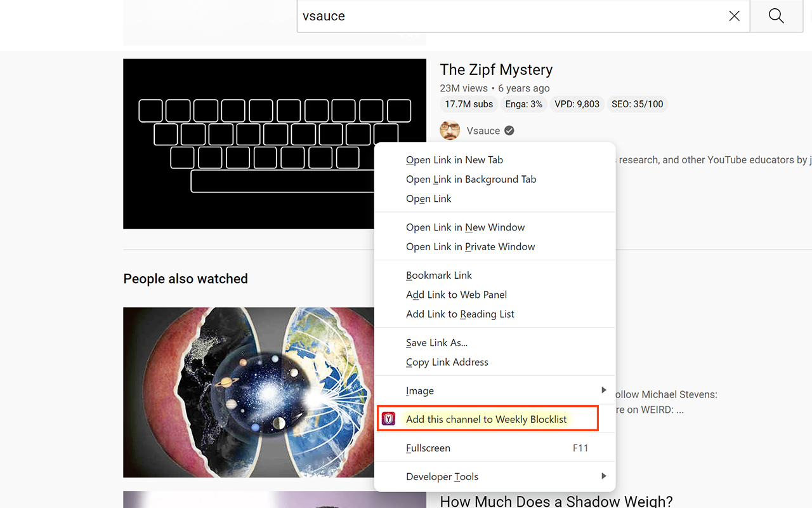The image size is (812, 508).
Task: Click the blocklist extension icon in menu
Action: (388, 419)
